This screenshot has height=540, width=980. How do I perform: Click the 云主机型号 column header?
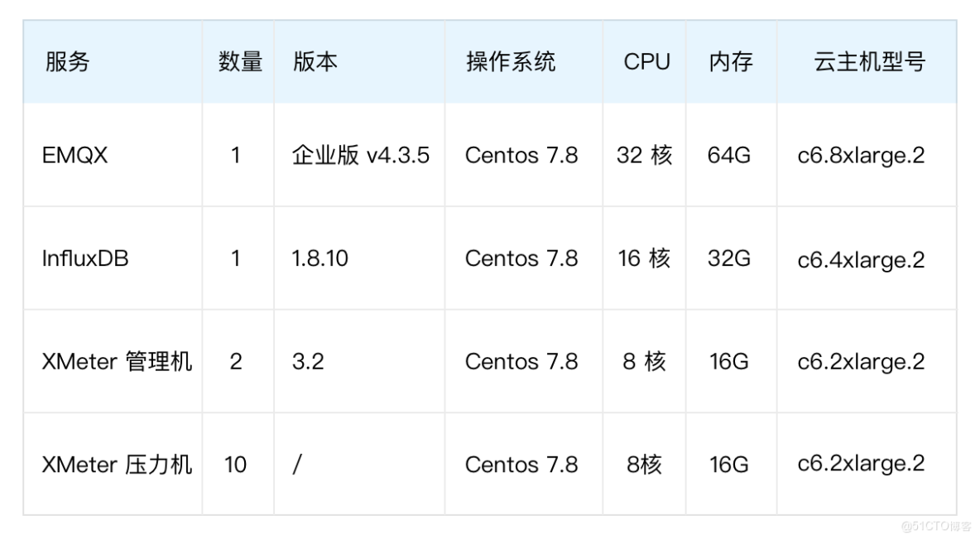coord(869,62)
